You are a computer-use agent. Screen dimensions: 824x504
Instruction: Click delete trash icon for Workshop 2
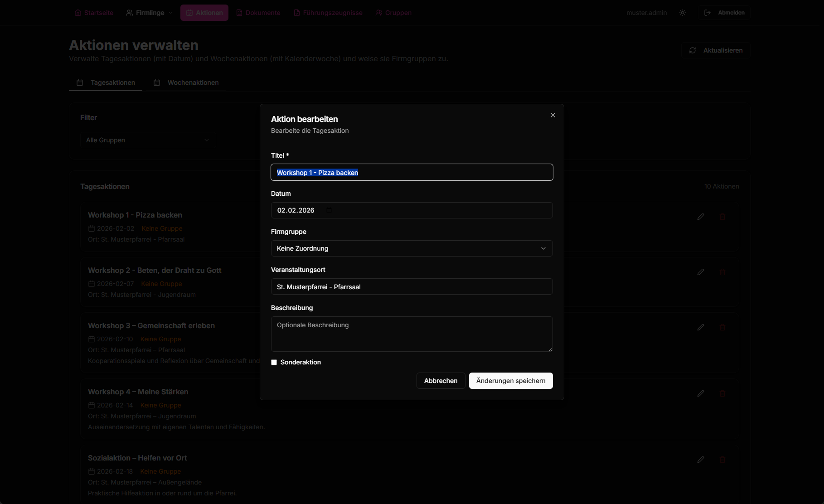pos(722,272)
